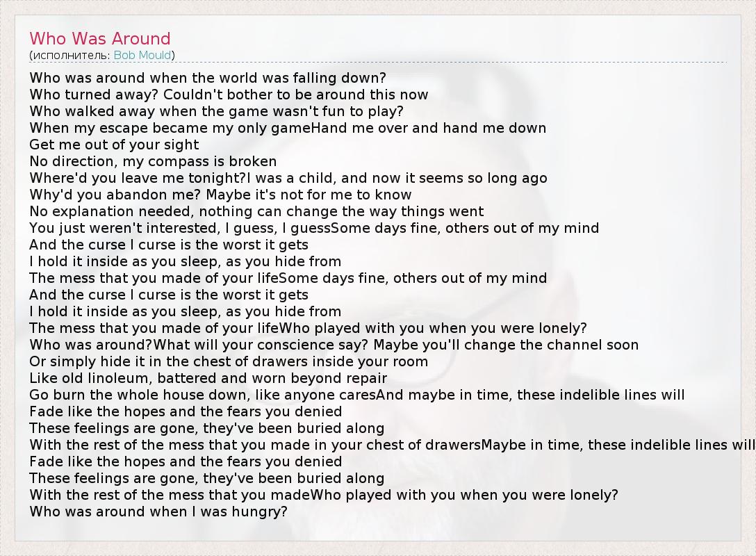Click the line starting "Go burn the whole house down"
Image resolution: width=756 pixels, height=556 pixels.
point(356,395)
